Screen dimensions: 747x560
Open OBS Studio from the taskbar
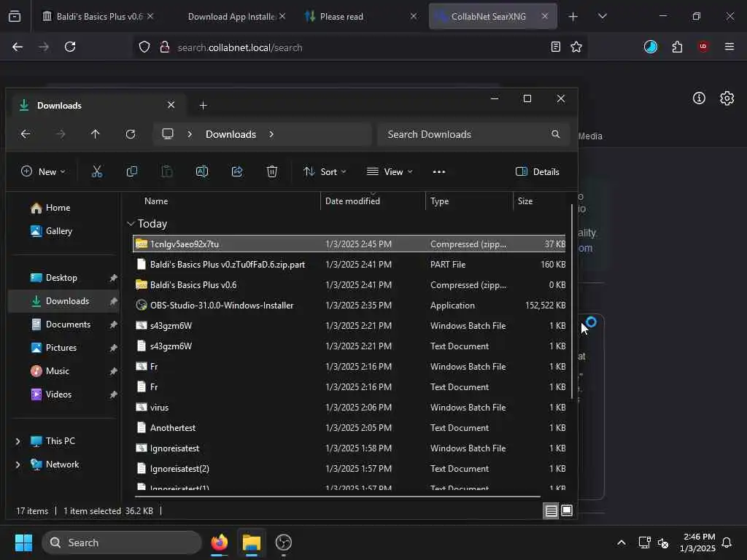(x=284, y=542)
